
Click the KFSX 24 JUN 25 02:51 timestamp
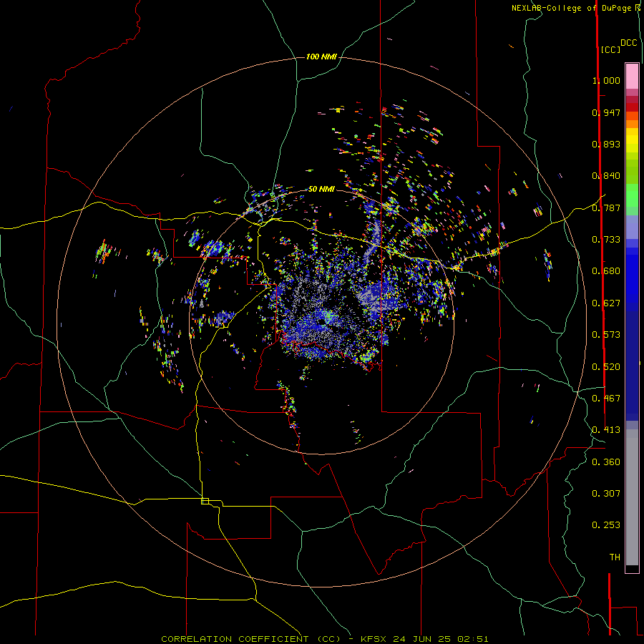pos(424,639)
